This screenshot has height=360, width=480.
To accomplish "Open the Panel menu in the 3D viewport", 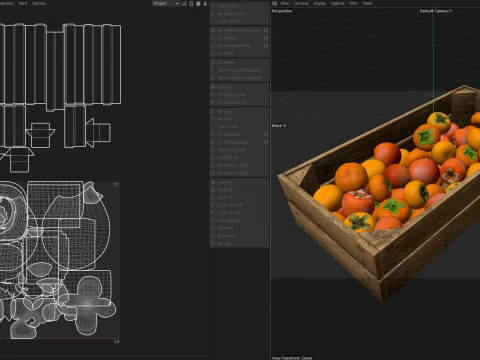I will [367, 3].
